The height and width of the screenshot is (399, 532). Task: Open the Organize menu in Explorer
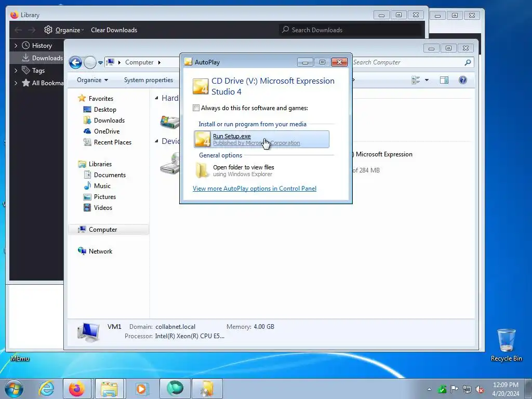[x=92, y=80]
